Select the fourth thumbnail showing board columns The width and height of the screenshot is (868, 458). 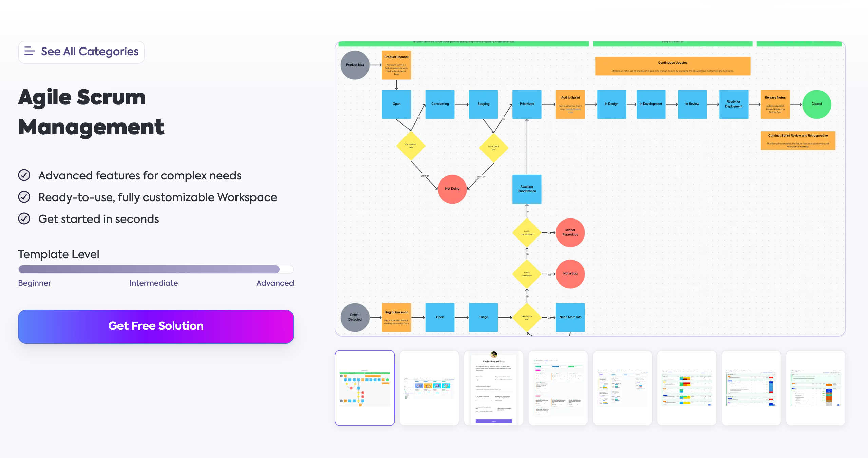tap(558, 388)
